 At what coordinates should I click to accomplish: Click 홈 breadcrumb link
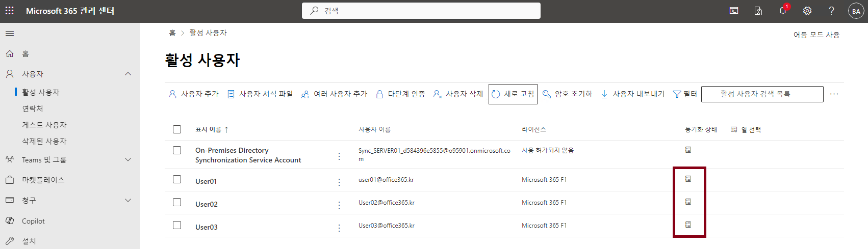172,33
